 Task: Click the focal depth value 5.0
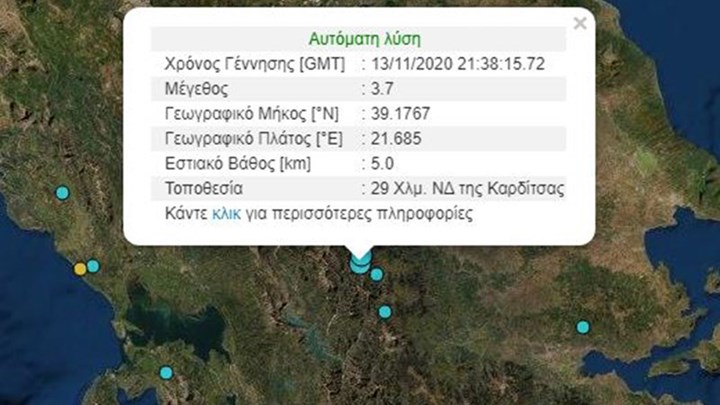[382, 163]
